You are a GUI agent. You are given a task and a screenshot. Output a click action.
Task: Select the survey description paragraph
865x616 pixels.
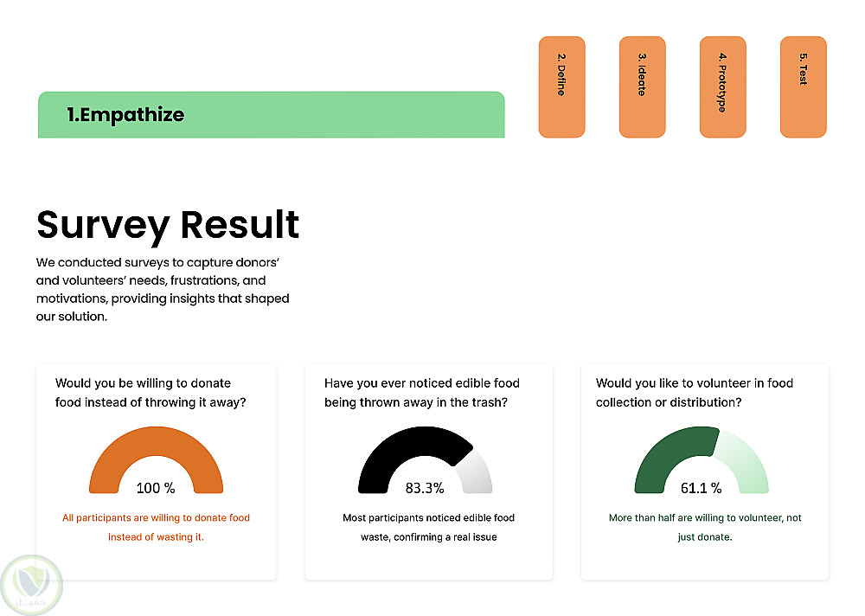(x=163, y=289)
